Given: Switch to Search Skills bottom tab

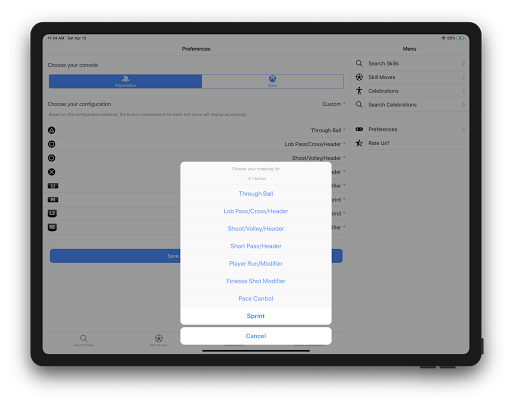Looking at the screenshot, I should coord(84,341).
